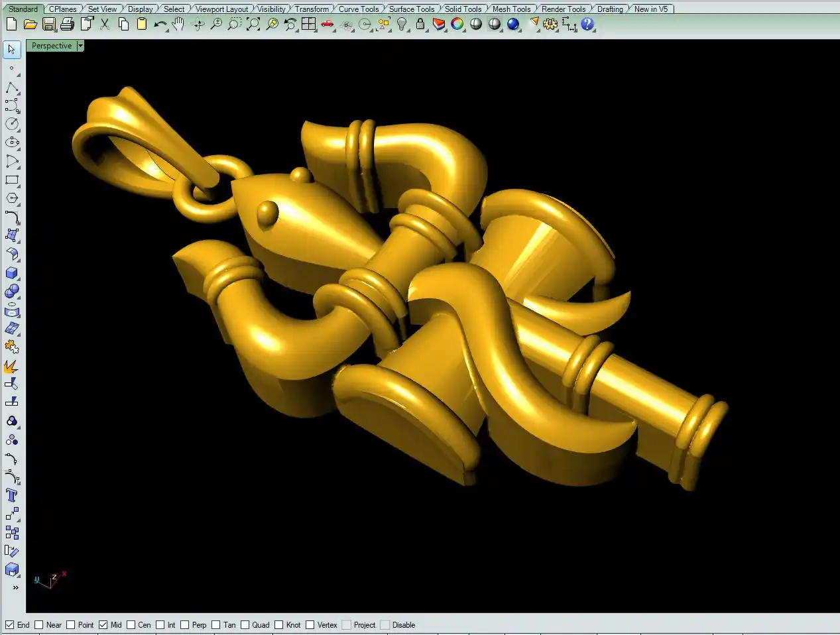Switch to the Solid Tools tab

point(463,9)
